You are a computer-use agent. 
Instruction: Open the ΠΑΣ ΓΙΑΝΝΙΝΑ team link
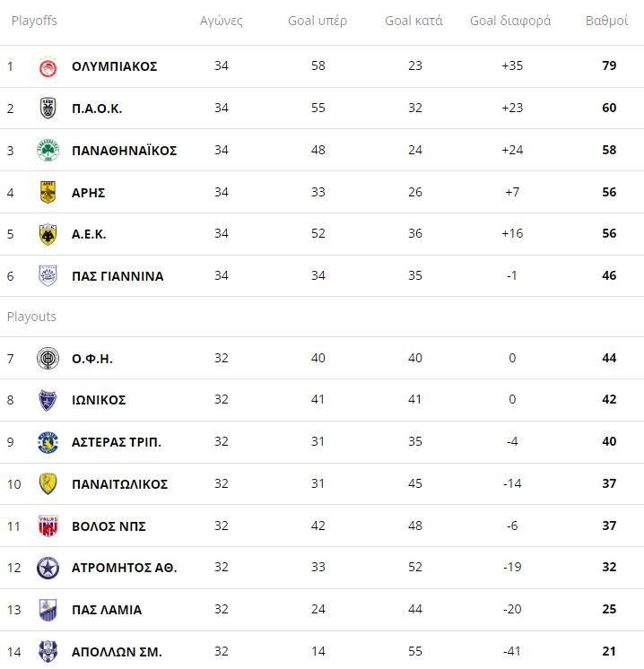[x=117, y=276]
